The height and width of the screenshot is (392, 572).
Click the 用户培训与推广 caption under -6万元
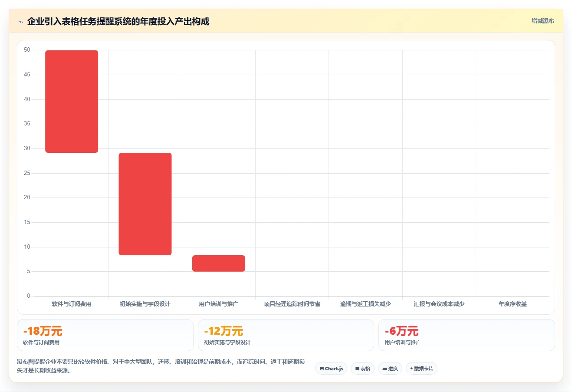click(x=403, y=343)
